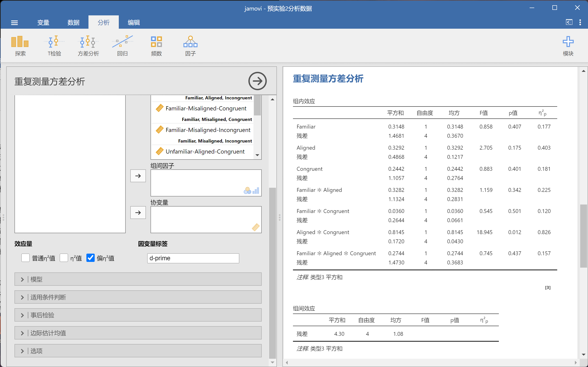Open the 探索 exploration analyses menu
This screenshot has height=367, width=588.
click(20, 46)
